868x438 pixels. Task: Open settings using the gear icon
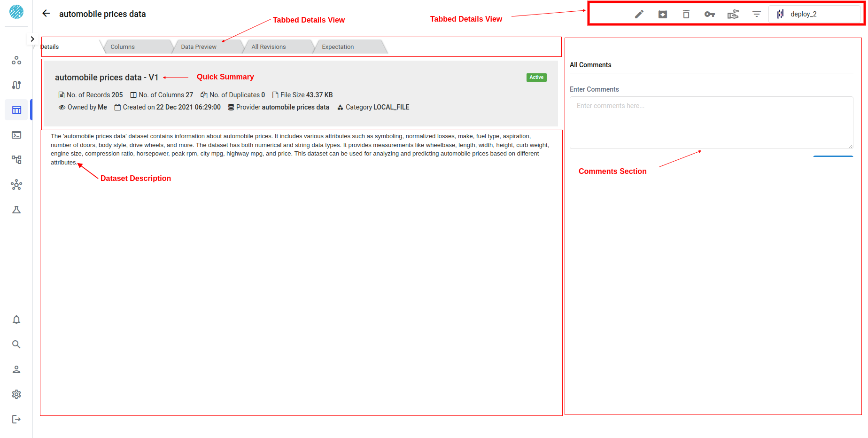[x=16, y=394]
